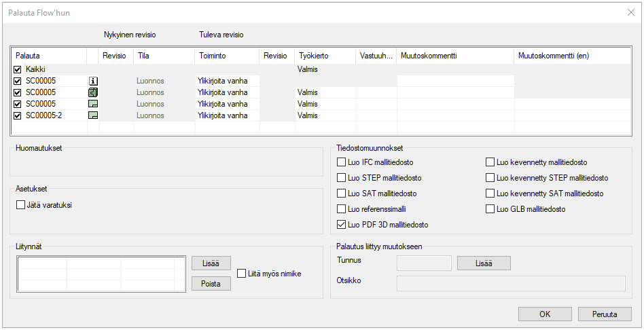Click the drawing icon in third SC00005 row

click(93, 104)
